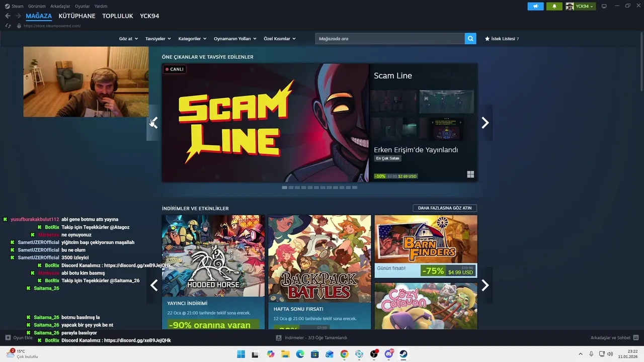Open File Explorer from the taskbar
644x362 pixels.
pyautogui.click(x=285, y=354)
